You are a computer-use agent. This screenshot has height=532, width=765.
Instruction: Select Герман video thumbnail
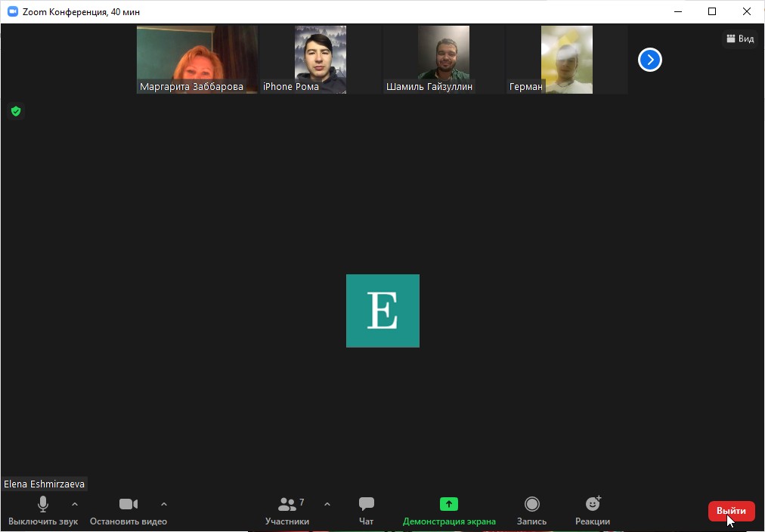click(x=567, y=59)
